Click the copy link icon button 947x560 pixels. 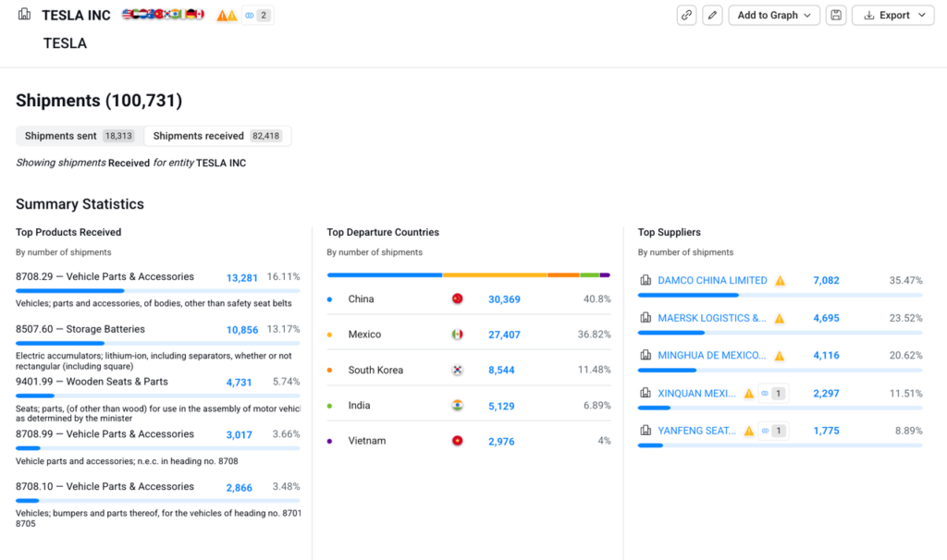coord(686,15)
